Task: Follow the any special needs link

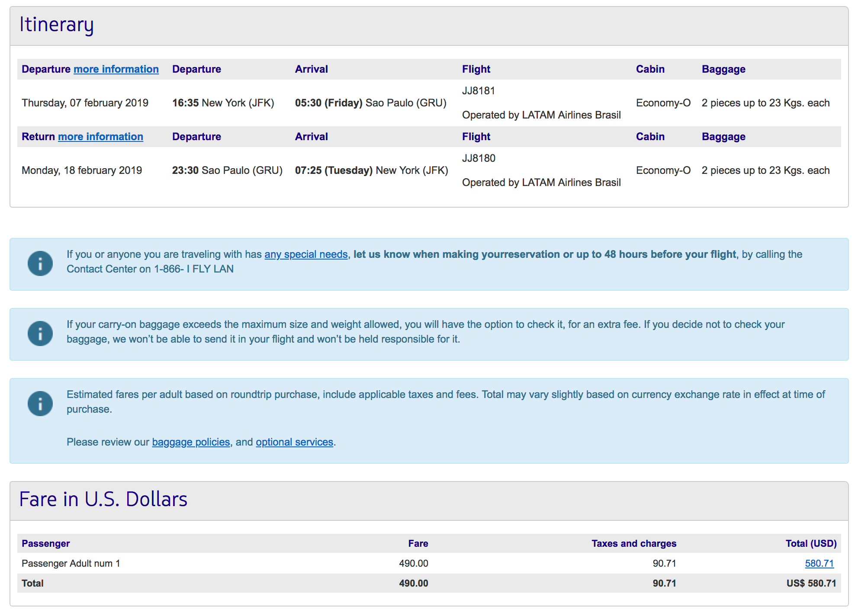Action: coord(306,254)
